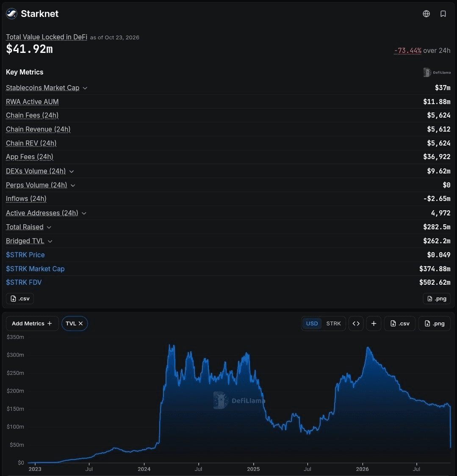The width and height of the screenshot is (457, 476).
Task: Click the Inflows (24h) label
Action: pyautogui.click(x=26, y=199)
